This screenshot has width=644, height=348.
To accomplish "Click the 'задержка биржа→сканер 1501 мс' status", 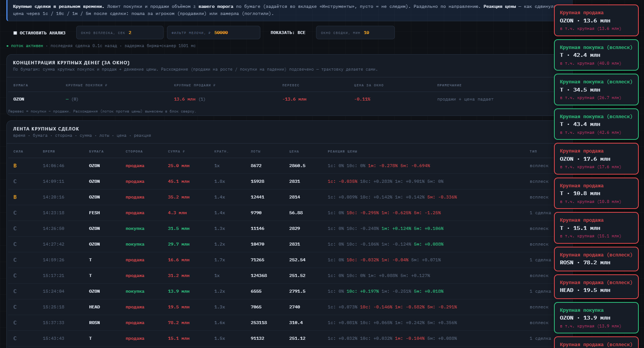I will click(x=160, y=46).
